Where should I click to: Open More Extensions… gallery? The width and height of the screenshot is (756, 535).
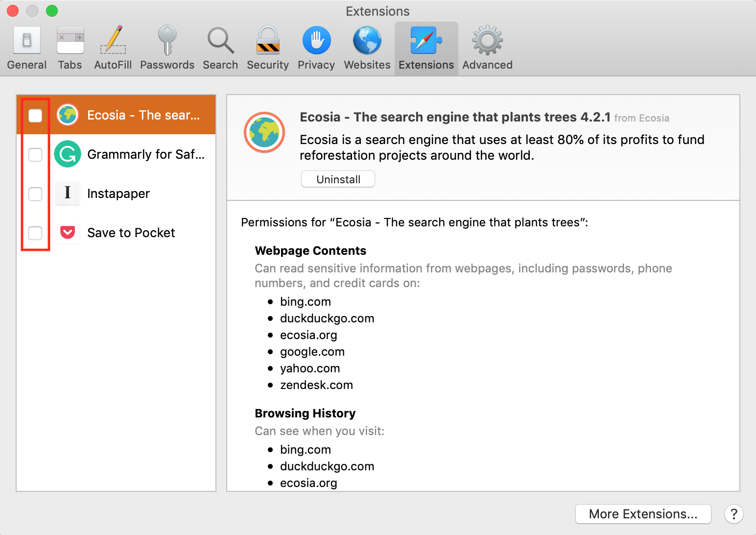[x=643, y=514]
